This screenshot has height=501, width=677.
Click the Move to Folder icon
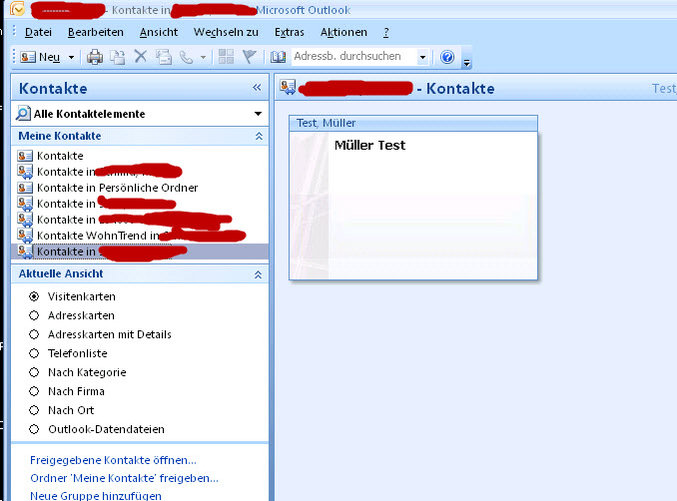[x=117, y=57]
